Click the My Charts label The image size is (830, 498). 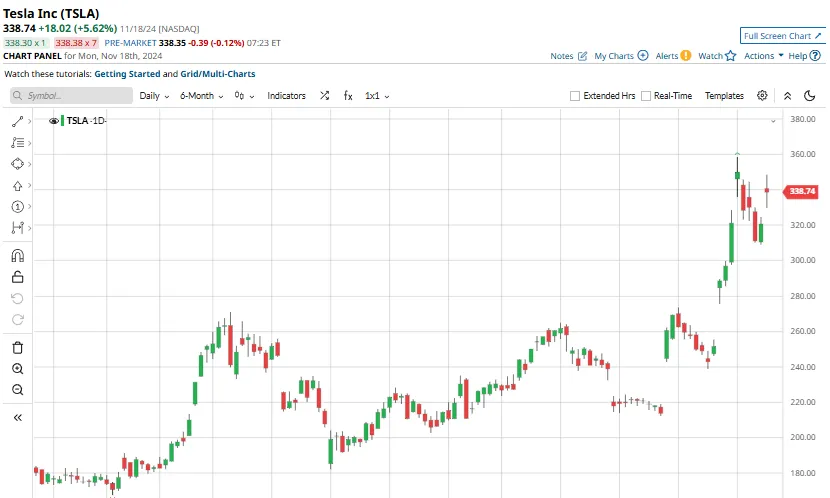coord(614,56)
